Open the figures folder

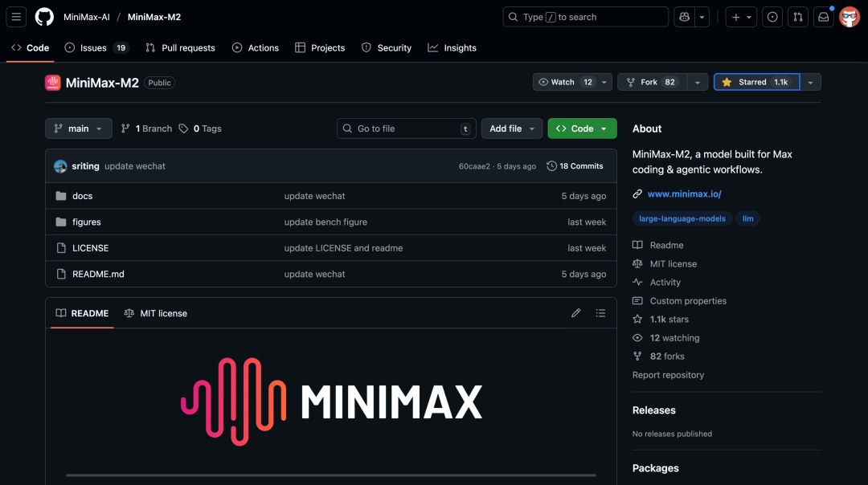[86, 222]
